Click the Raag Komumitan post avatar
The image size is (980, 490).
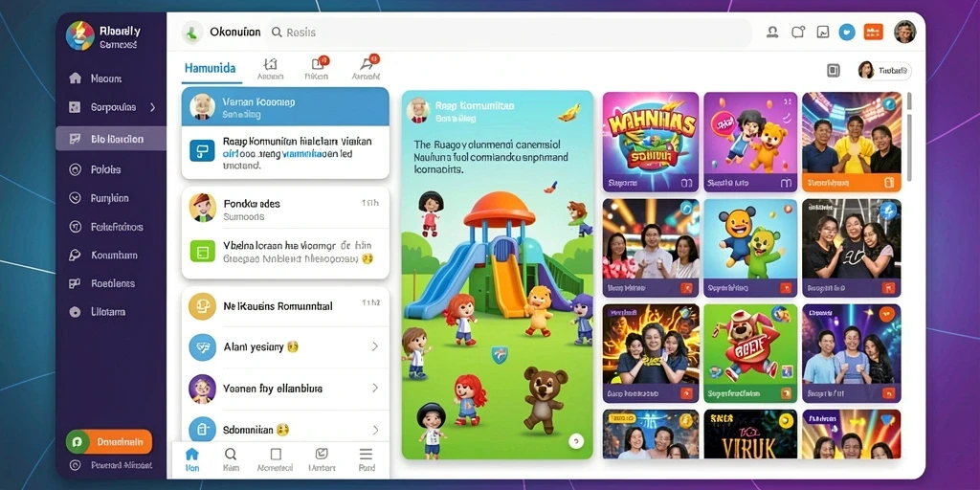(x=417, y=110)
